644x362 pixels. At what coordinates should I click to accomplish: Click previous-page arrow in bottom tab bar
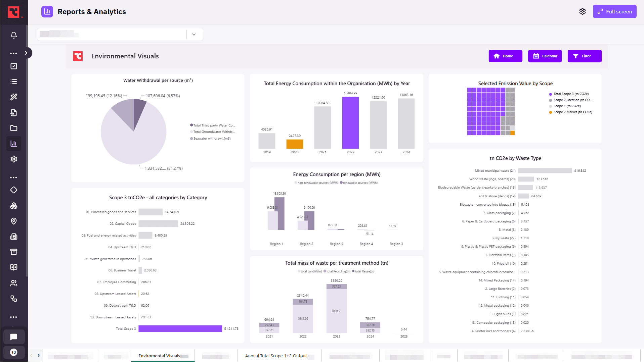tap(32, 356)
